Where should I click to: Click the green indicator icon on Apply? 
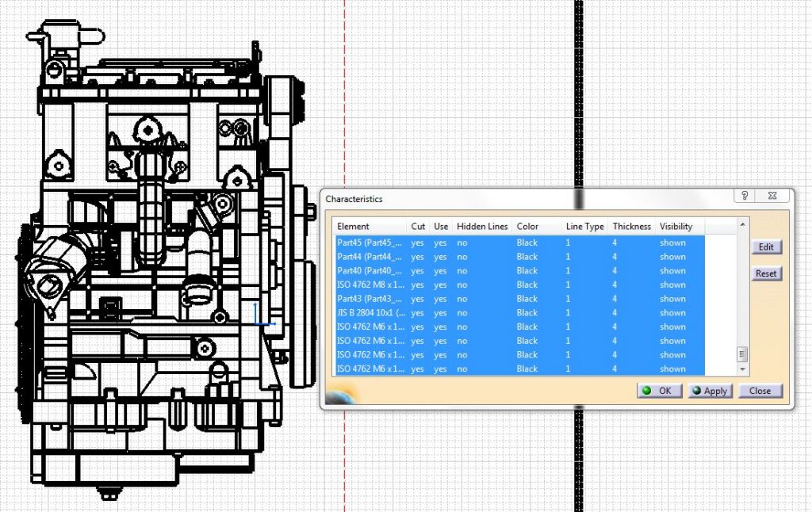(695, 390)
